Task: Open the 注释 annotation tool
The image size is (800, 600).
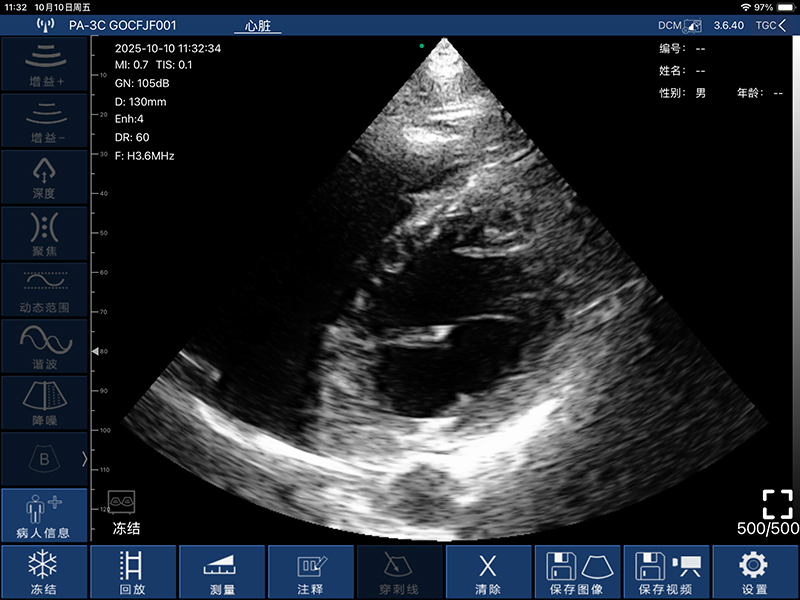Action: [x=311, y=572]
